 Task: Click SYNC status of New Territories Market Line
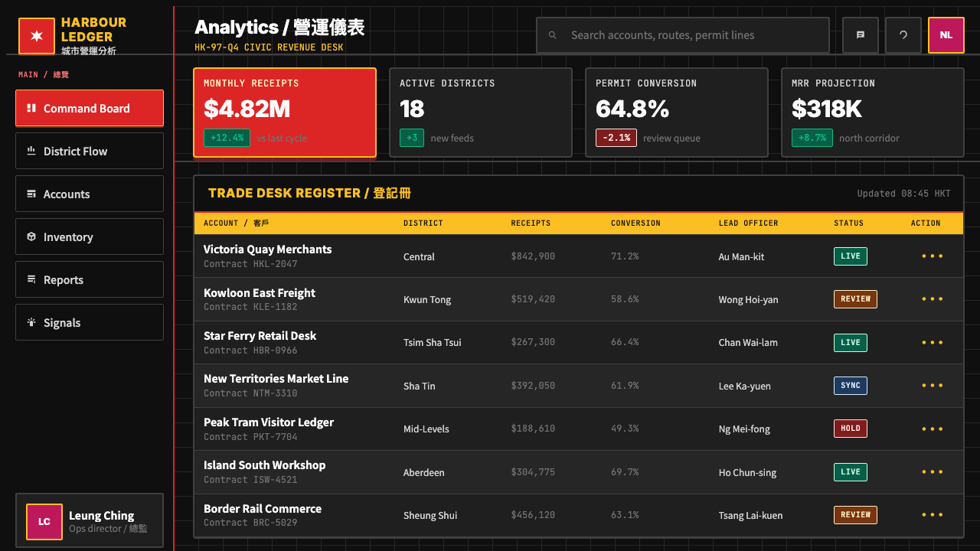851,386
